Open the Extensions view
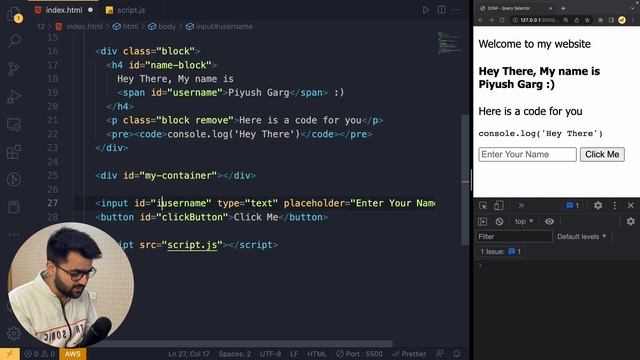The width and height of the screenshot is (640, 360). [14, 152]
